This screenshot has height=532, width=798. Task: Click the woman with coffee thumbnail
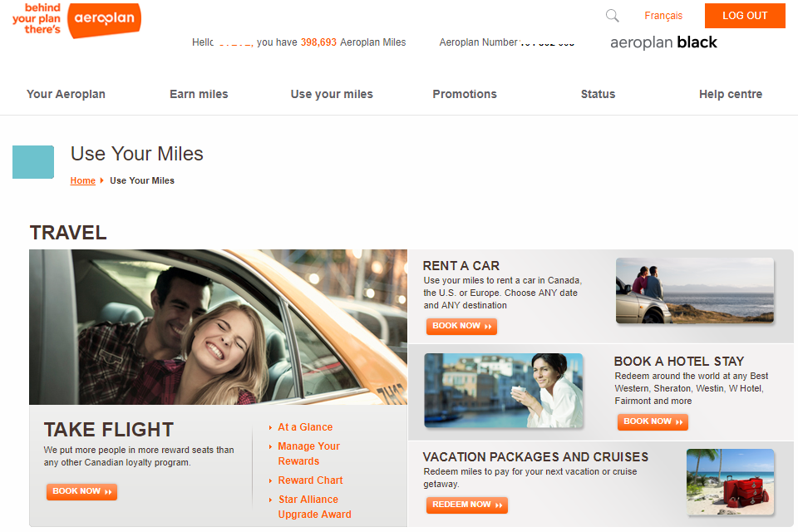pos(504,391)
